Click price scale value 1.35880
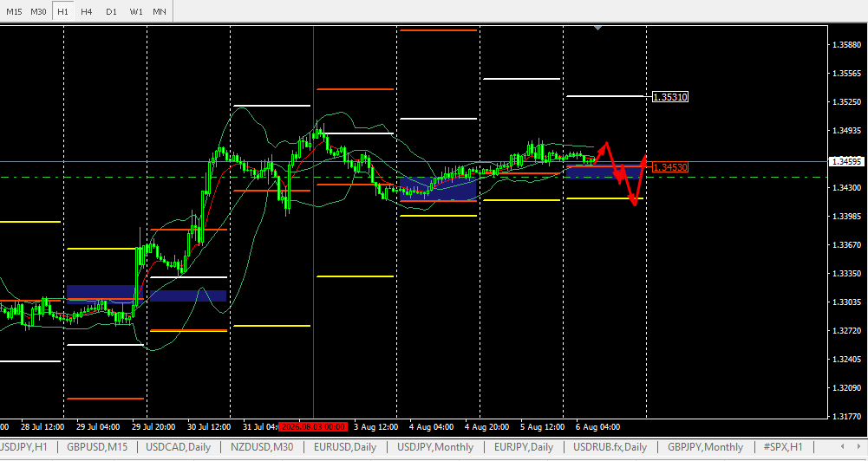 847,45
